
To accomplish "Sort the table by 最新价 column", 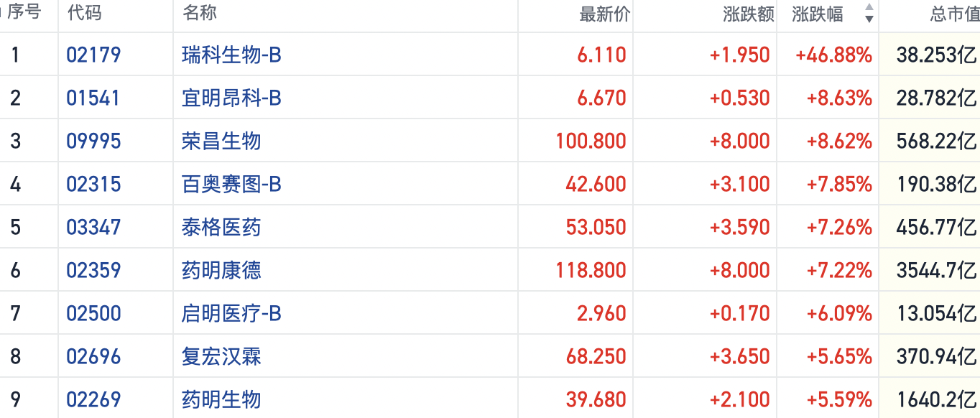I will coord(604,14).
